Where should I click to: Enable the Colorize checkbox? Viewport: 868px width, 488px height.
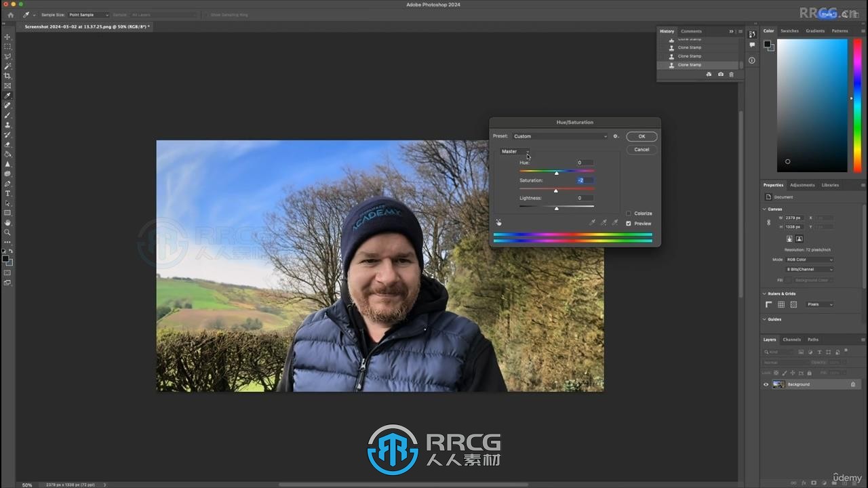pyautogui.click(x=629, y=213)
